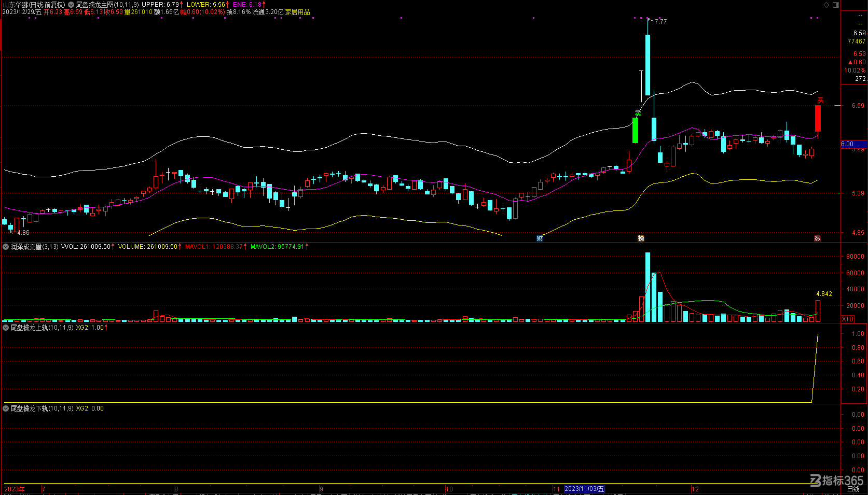Click the large red limit-up candlestick below 买
Screen dimensions: 868x495
tap(818, 118)
